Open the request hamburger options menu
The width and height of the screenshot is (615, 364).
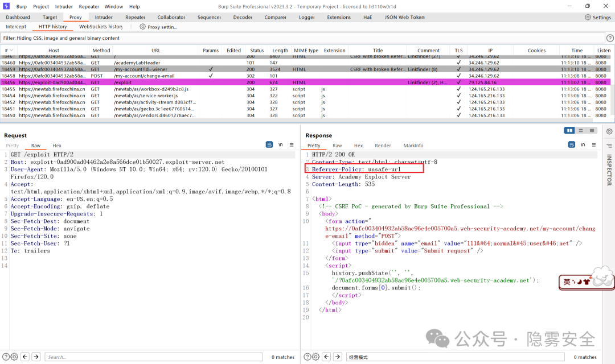(292, 144)
